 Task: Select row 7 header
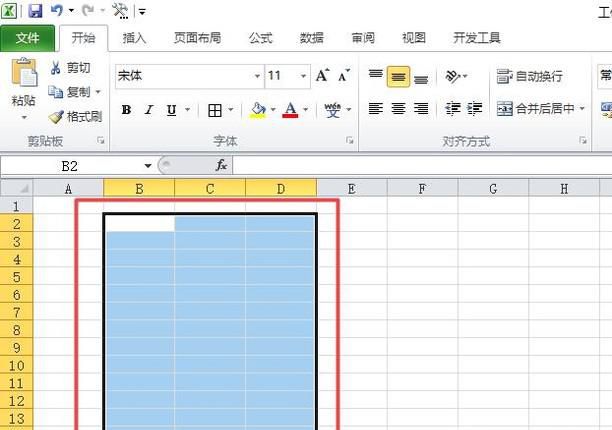[16, 312]
